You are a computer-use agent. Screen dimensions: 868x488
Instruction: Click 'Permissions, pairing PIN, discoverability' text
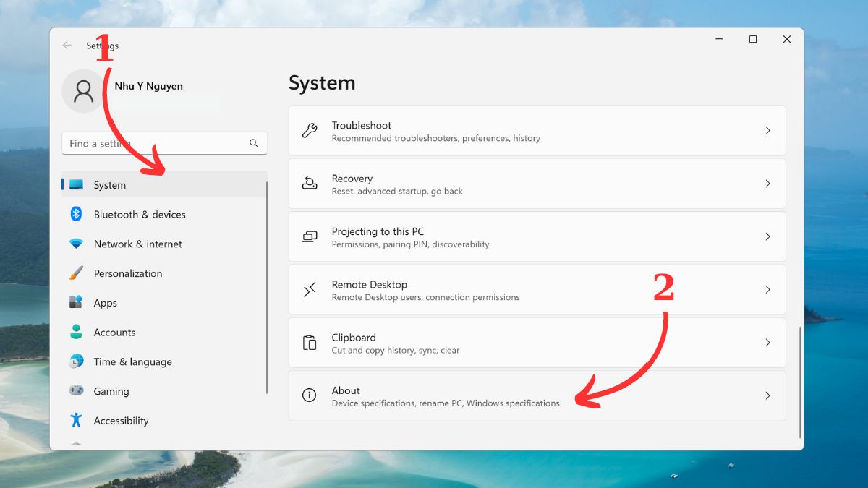(411, 244)
